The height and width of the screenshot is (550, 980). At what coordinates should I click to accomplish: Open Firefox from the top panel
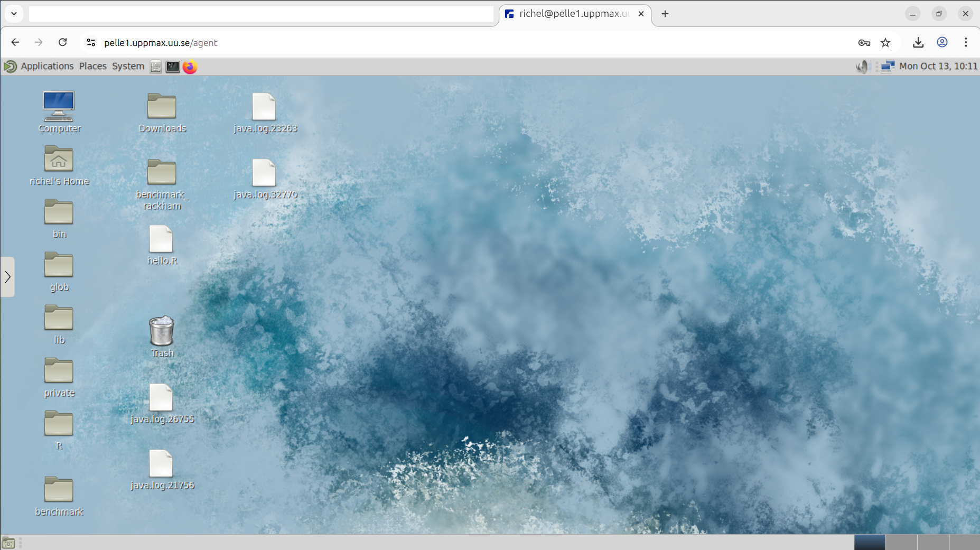point(189,67)
